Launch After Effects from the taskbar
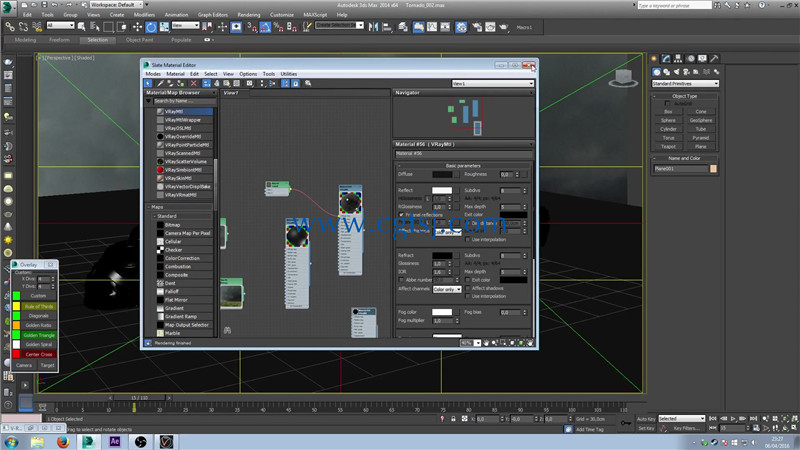The height and width of the screenshot is (450, 800). [115, 441]
